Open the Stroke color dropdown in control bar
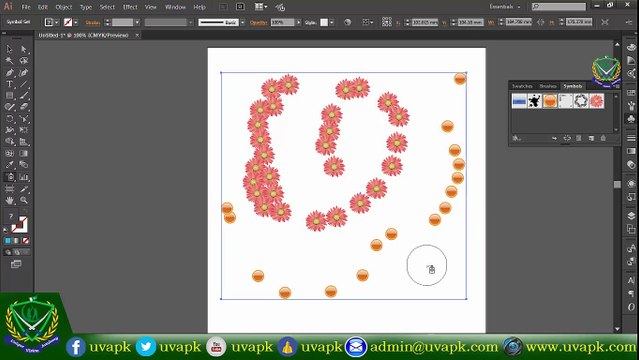The height and width of the screenshot is (360, 639). tap(76, 22)
